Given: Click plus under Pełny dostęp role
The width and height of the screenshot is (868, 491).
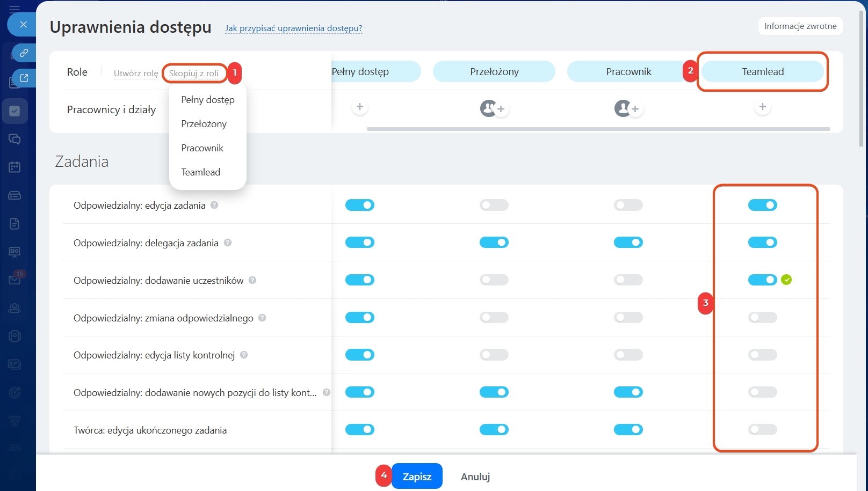Looking at the screenshot, I should click(x=360, y=107).
